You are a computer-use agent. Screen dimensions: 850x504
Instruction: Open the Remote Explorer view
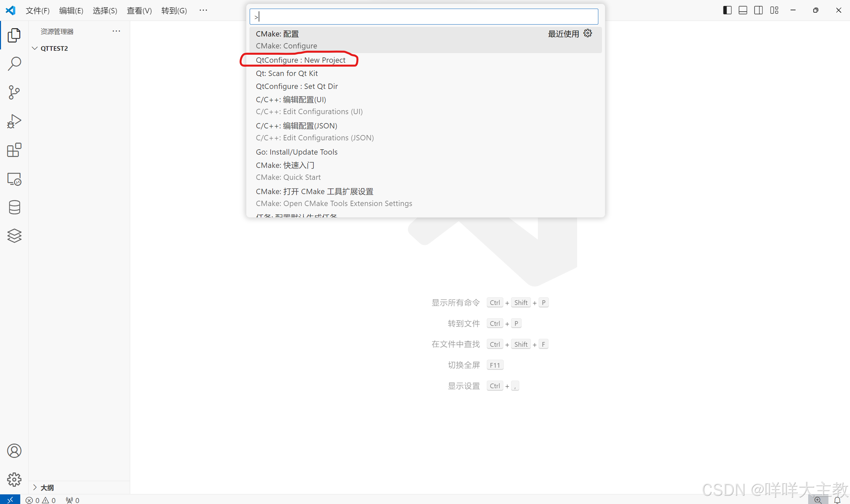point(14,179)
